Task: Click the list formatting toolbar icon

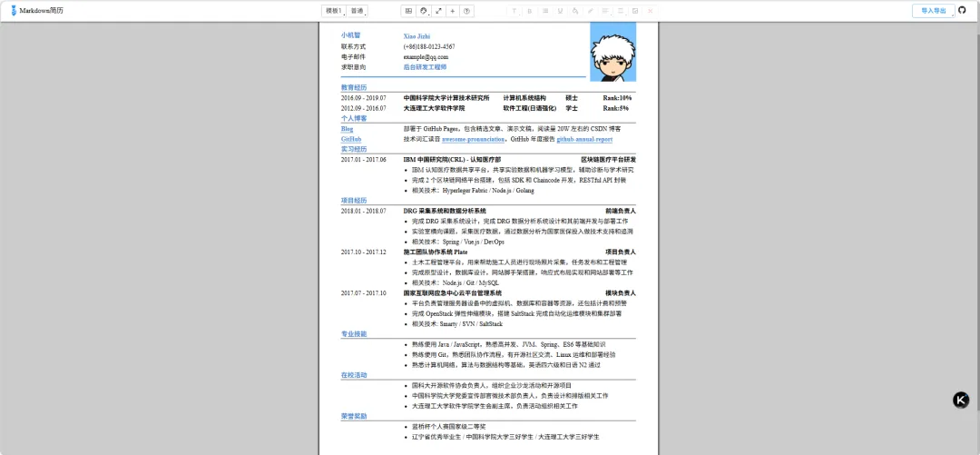Action: tap(545, 11)
